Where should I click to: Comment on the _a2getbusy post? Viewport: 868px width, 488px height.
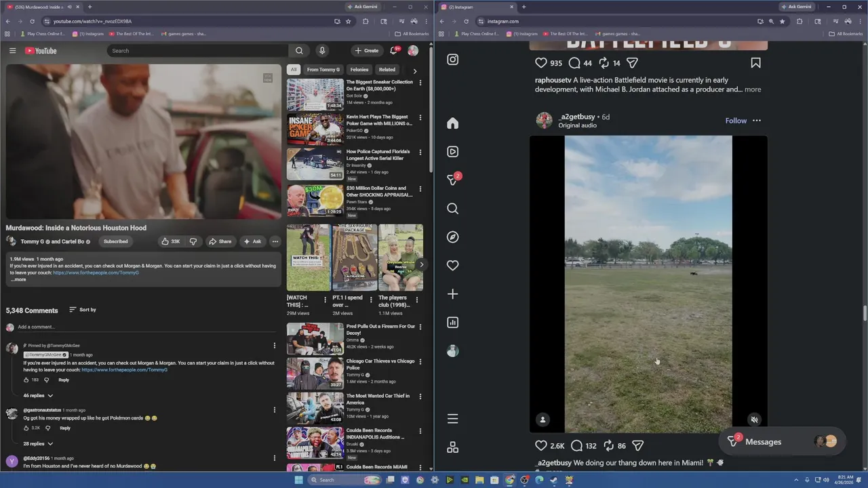576,445
